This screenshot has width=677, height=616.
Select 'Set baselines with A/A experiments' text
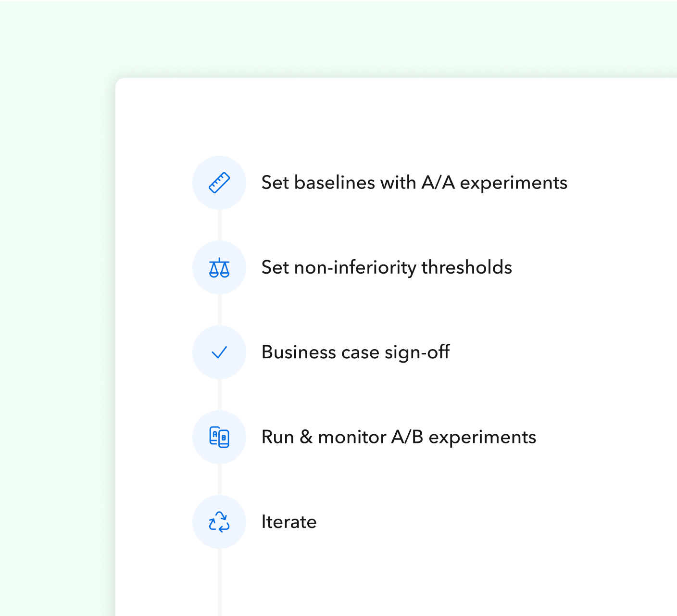[x=414, y=183]
